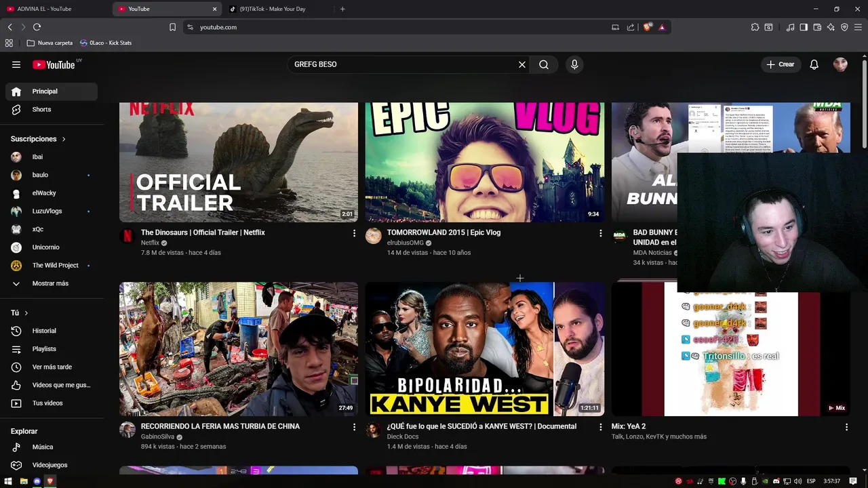Clear the search text with the X
This screenshot has height=488, width=868.
click(522, 64)
